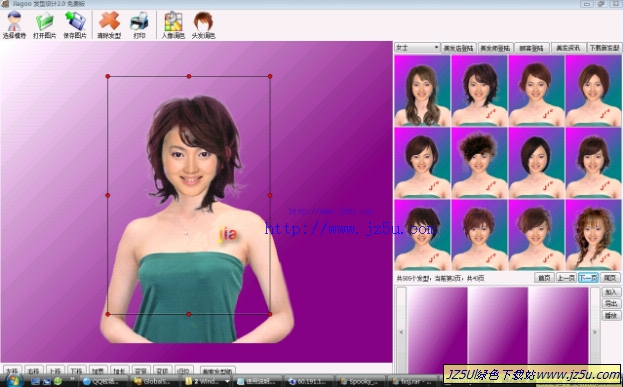Click 下载新发型 to download hairstyles
The height and width of the screenshot is (387, 624).
[604, 48]
